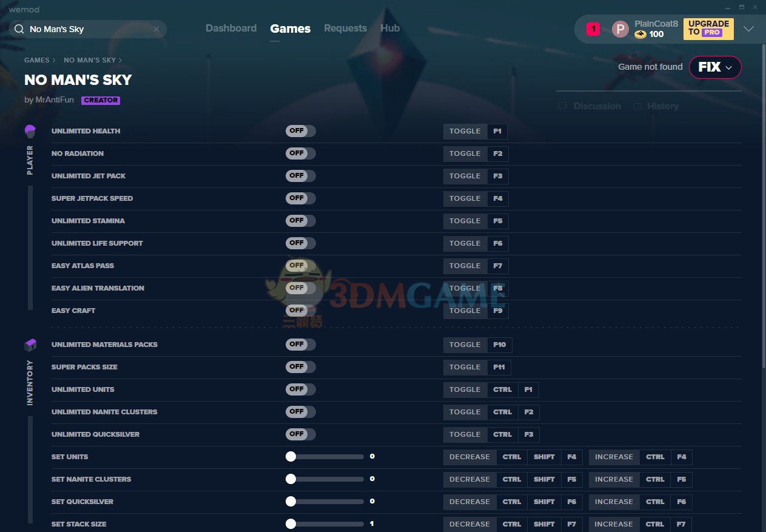Click the Inventory category cube icon
Viewport: 766px width, 532px height.
[30, 345]
